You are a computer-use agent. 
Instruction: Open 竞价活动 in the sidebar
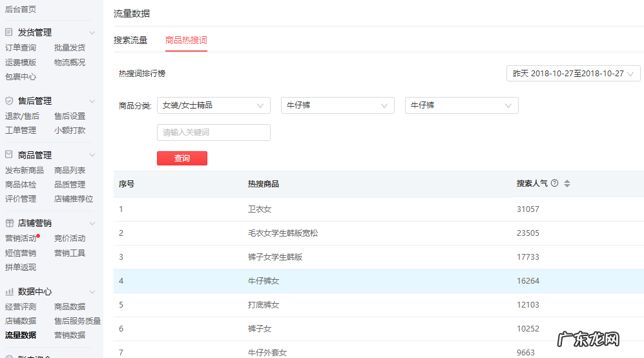click(x=70, y=238)
